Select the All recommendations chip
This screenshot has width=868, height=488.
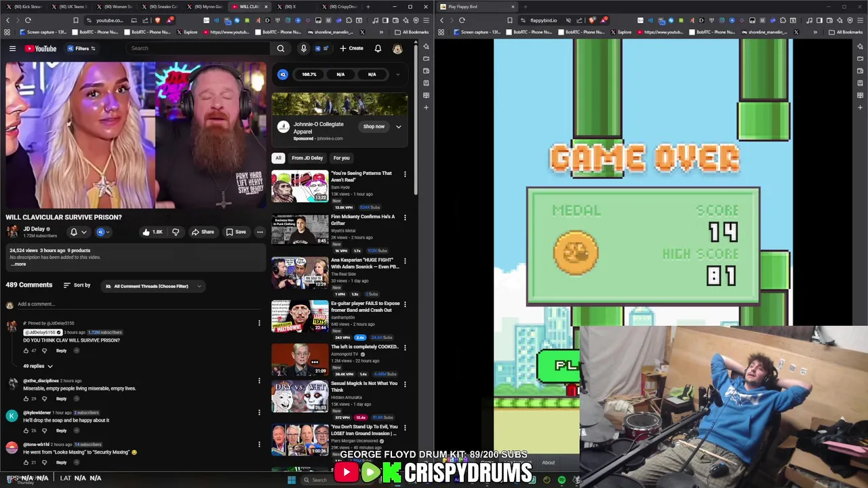coord(278,158)
